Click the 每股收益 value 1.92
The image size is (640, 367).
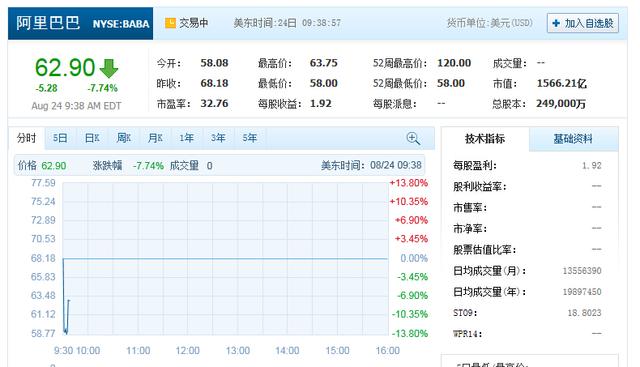(x=321, y=104)
